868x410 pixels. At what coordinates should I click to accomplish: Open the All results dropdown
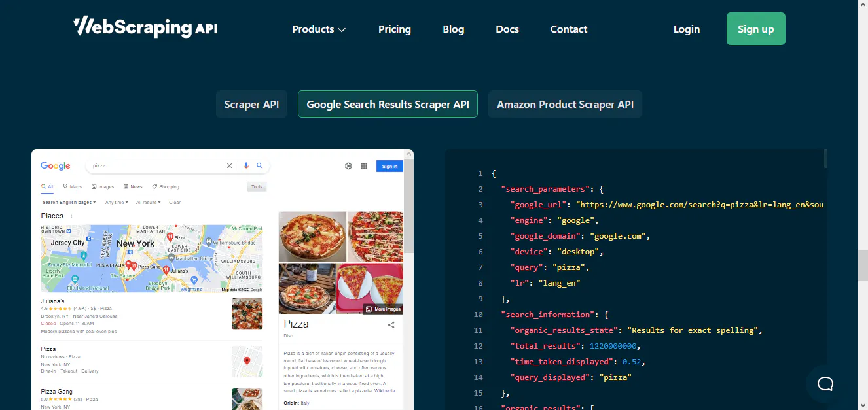pyautogui.click(x=148, y=202)
